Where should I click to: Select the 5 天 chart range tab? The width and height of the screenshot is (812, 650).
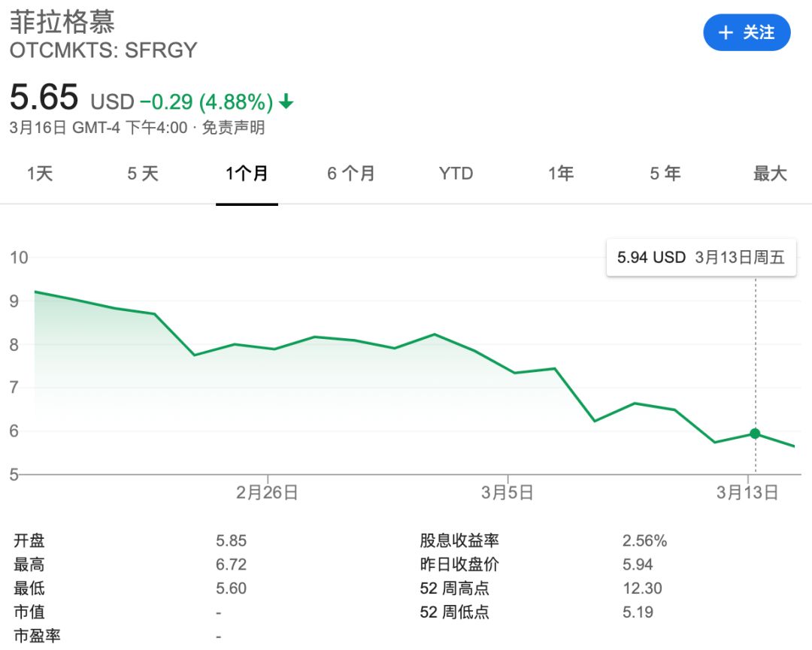[143, 174]
